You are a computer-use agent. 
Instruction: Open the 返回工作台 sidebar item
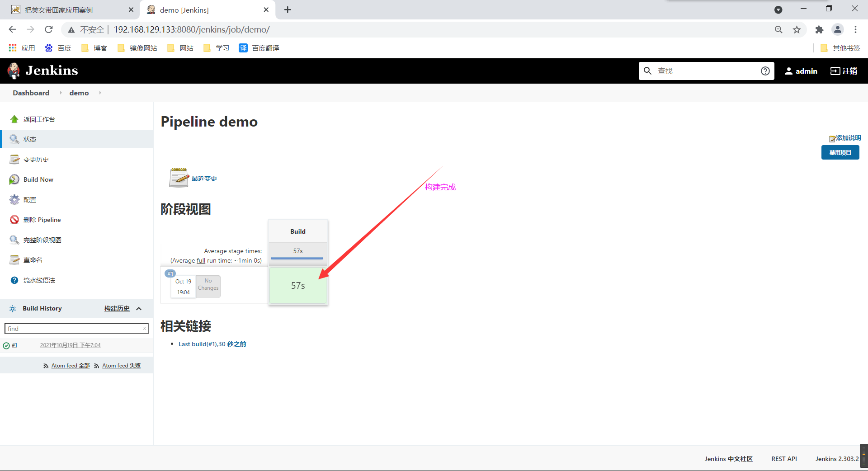[x=39, y=119]
